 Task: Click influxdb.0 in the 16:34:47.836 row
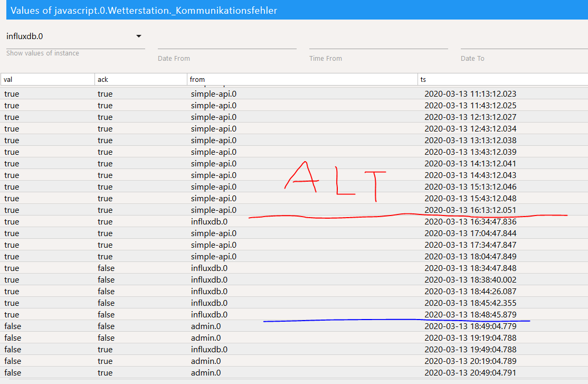(209, 222)
